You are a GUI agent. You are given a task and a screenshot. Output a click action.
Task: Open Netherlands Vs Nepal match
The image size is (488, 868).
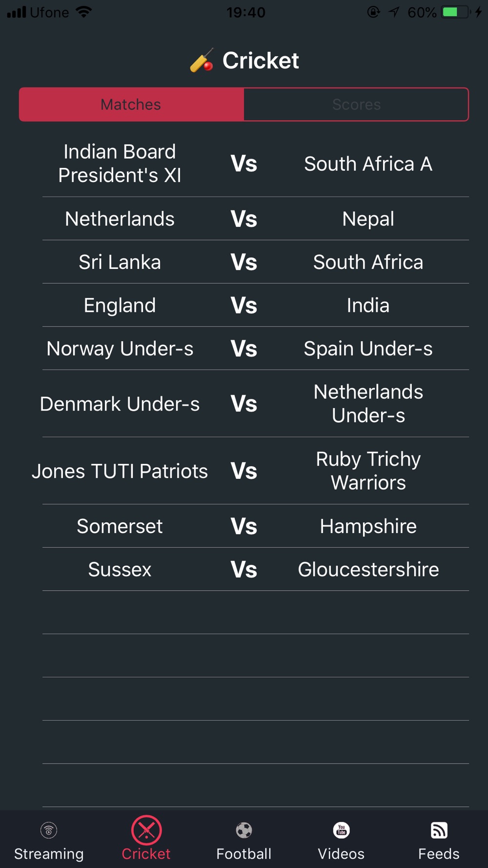(x=244, y=219)
